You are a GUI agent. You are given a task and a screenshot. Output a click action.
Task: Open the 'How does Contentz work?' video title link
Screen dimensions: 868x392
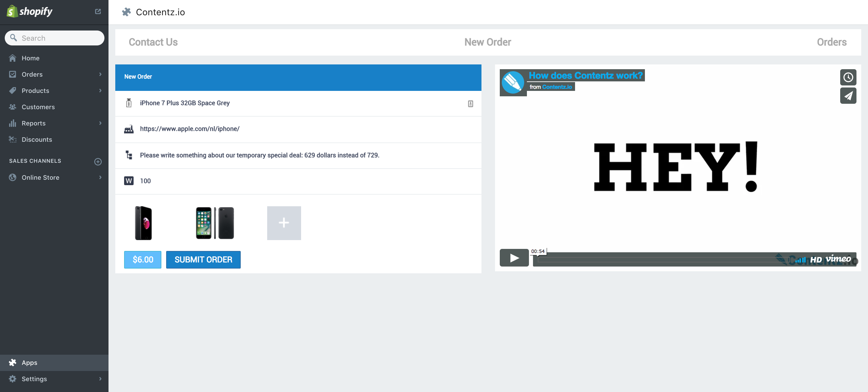coord(586,75)
